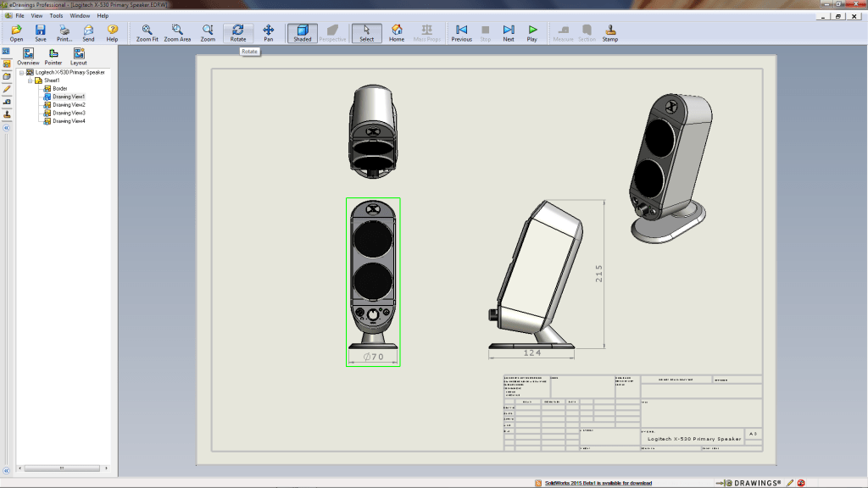The width and height of the screenshot is (868, 488).
Task: Choose the Pan tool
Action: click(269, 33)
